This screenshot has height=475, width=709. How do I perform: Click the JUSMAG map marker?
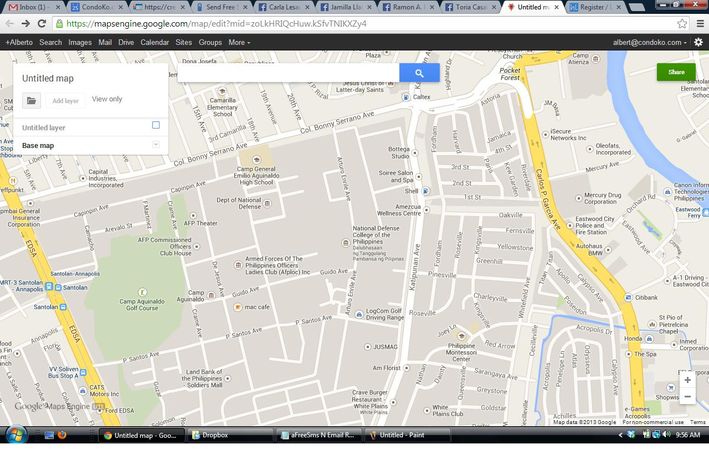pos(368,347)
